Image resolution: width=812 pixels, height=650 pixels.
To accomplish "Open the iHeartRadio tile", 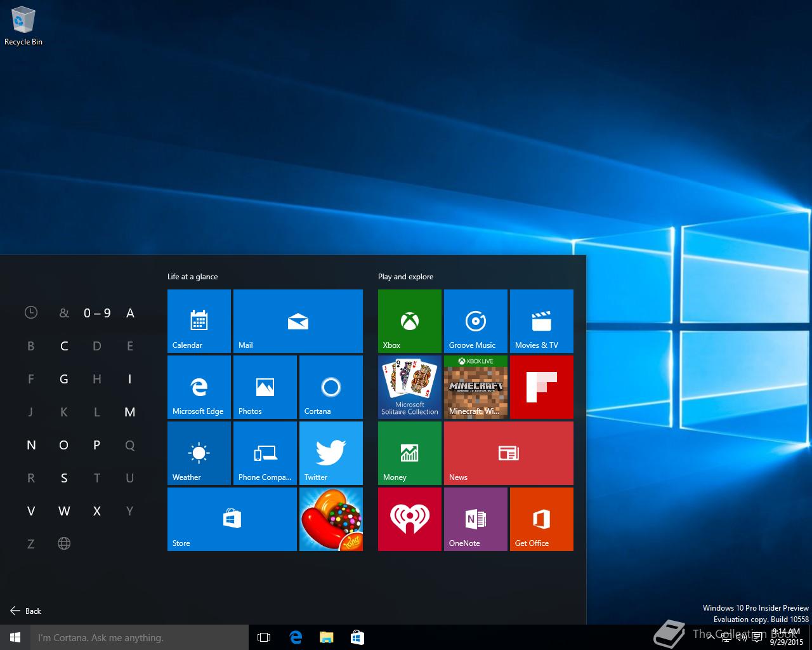I will point(410,519).
